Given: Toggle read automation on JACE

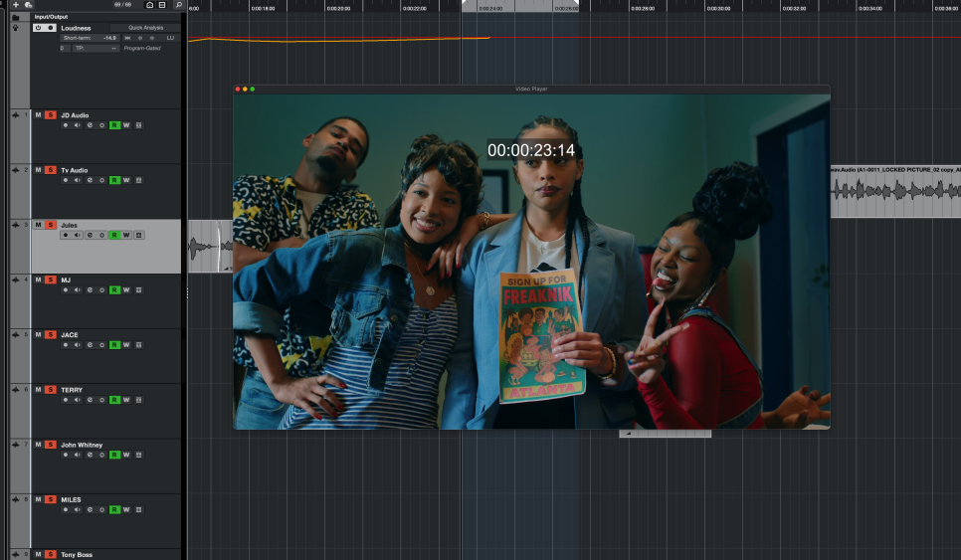Looking at the screenshot, I should coord(114,345).
